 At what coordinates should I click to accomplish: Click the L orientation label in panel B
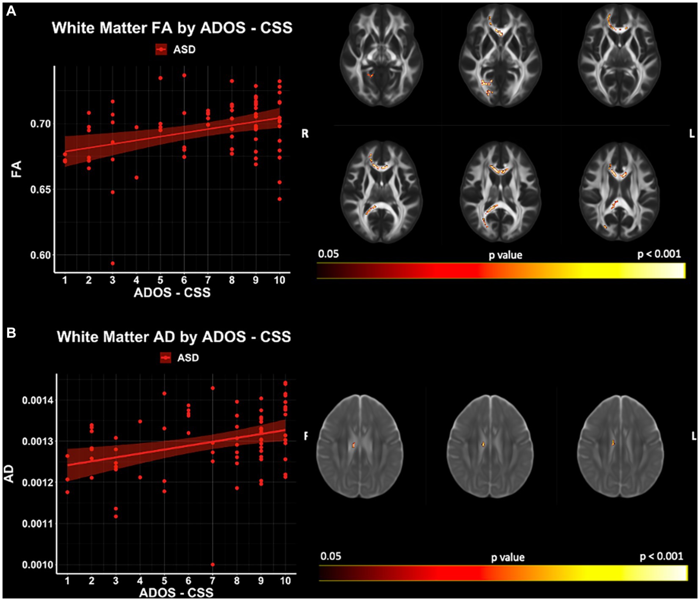[694, 436]
